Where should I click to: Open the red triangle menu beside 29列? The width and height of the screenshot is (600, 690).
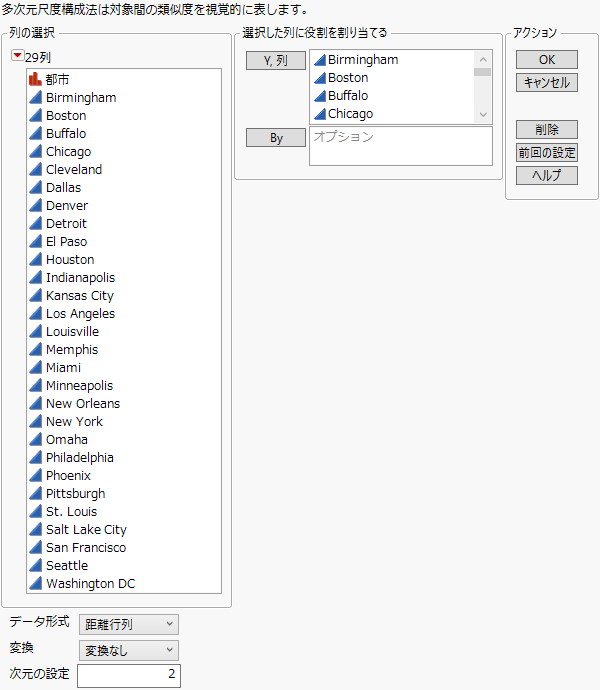coord(17,55)
